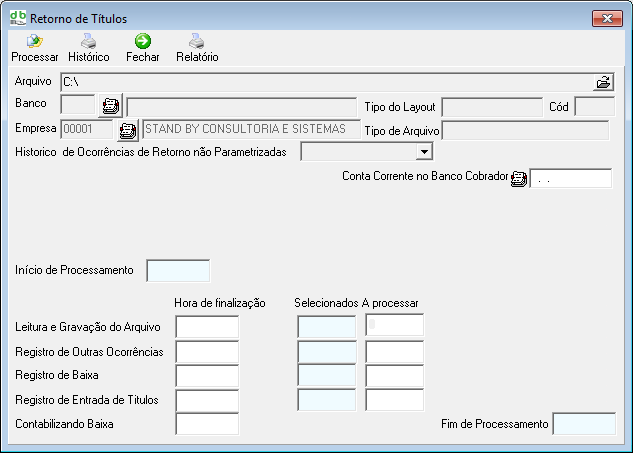Viewport: 633px width, 453px height.
Task: Open the Empresa lookup icon
Action: click(127, 130)
